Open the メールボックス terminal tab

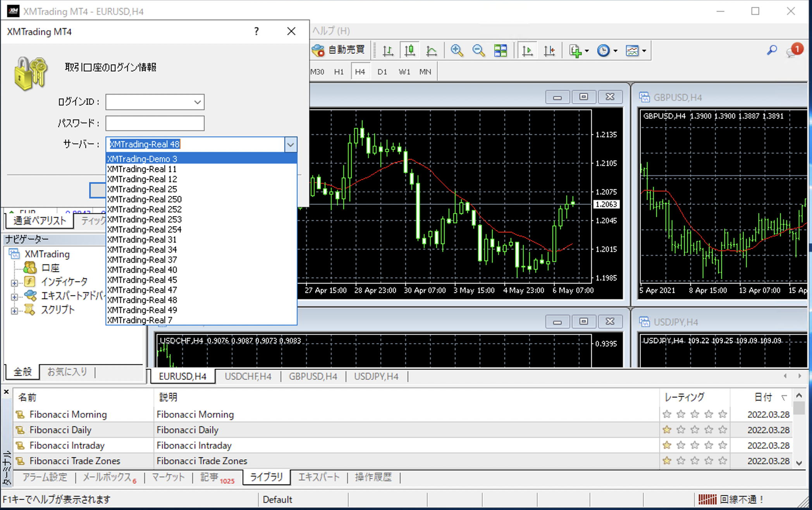pyautogui.click(x=109, y=477)
